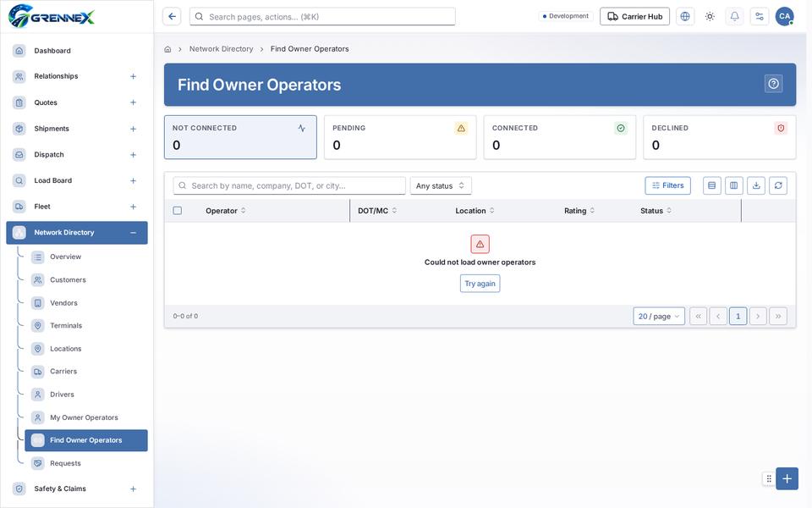This screenshot has width=812, height=508.
Task: Open the CA user avatar menu
Action: click(x=785, y=17)
